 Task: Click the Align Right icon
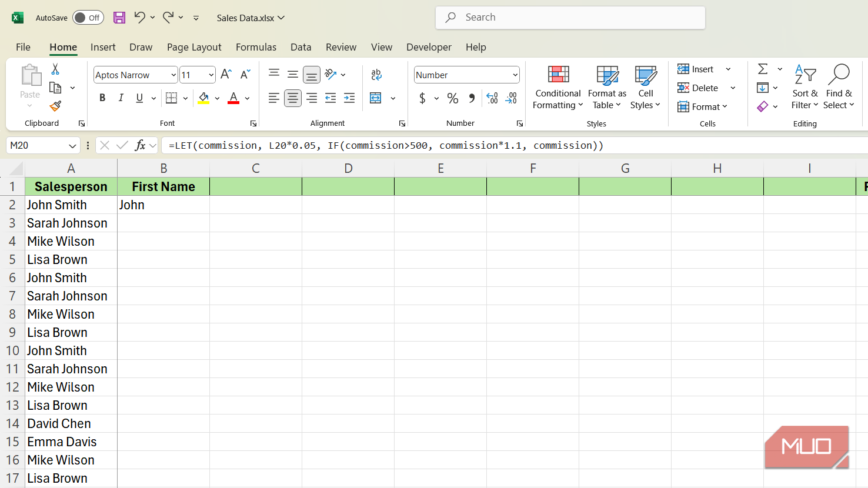(312, 98)
